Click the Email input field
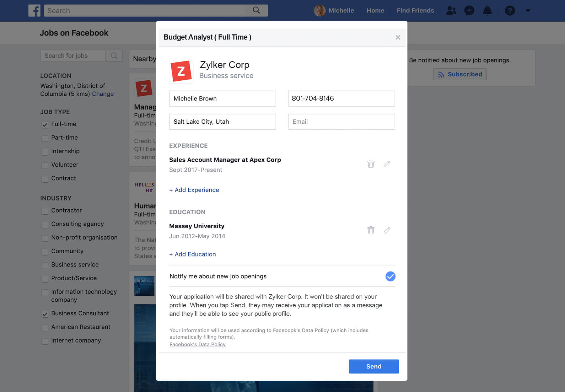Screen dimensions: 565x392 pyautogui.click(x=341, y=122)
